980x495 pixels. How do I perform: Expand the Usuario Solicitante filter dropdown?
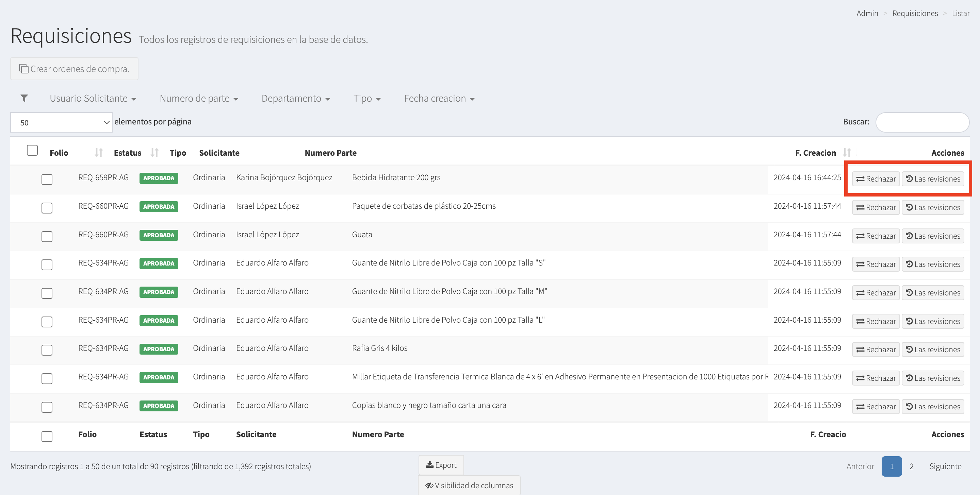click(93, 99)
